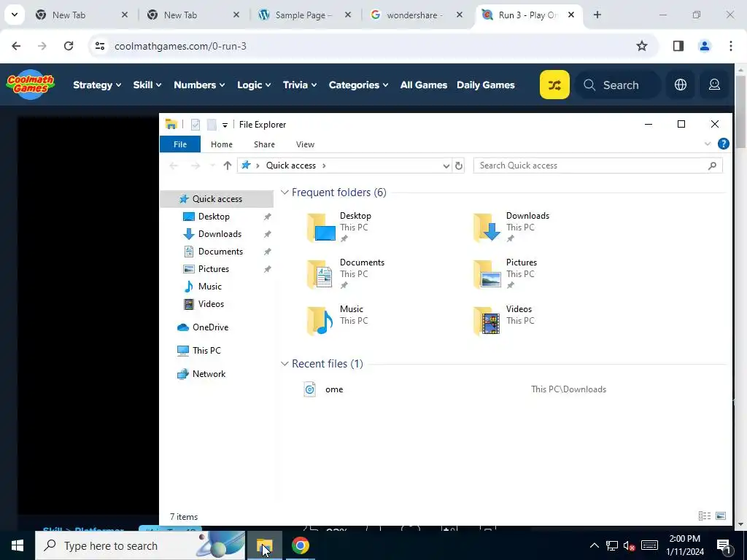Viewport: 747px width, 560px height.
Task: Bookmark this page with the star icon
Action: pos(642,46)
